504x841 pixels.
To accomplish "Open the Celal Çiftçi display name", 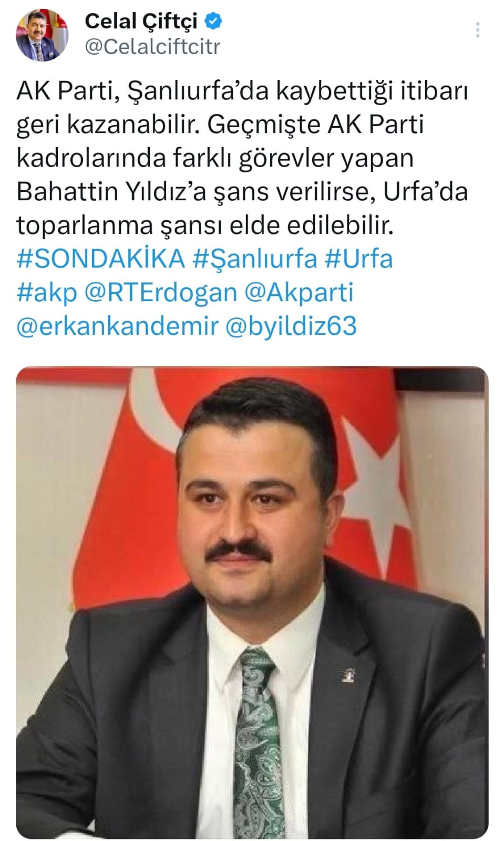I will 141,22.
